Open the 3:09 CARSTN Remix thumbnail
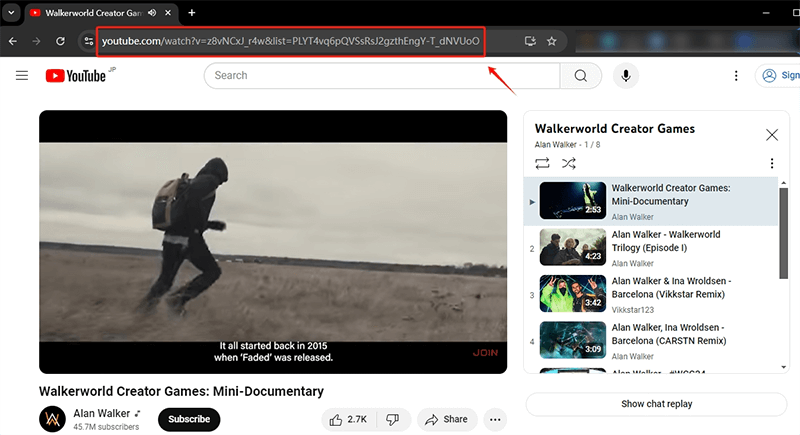The width and height of the screenshot is (800, 435). pos(573,340)
